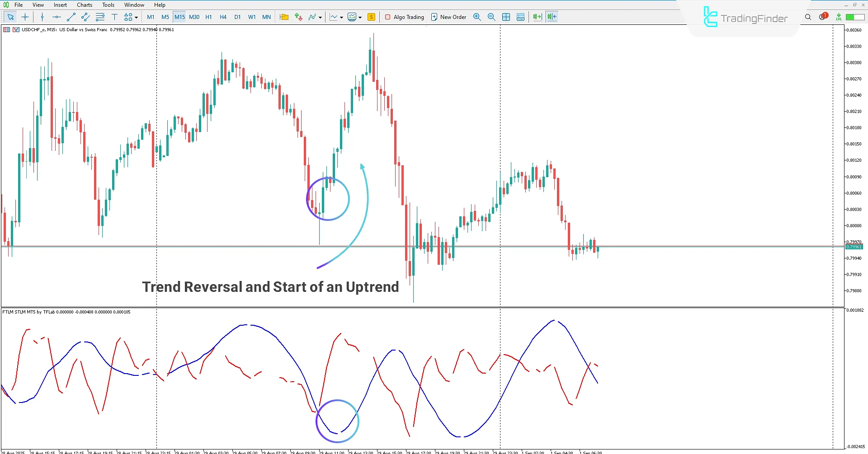Expand the indicators list dropdown arrow
Viewport: 868px width, 454px height.
click(x=321, y=18)
